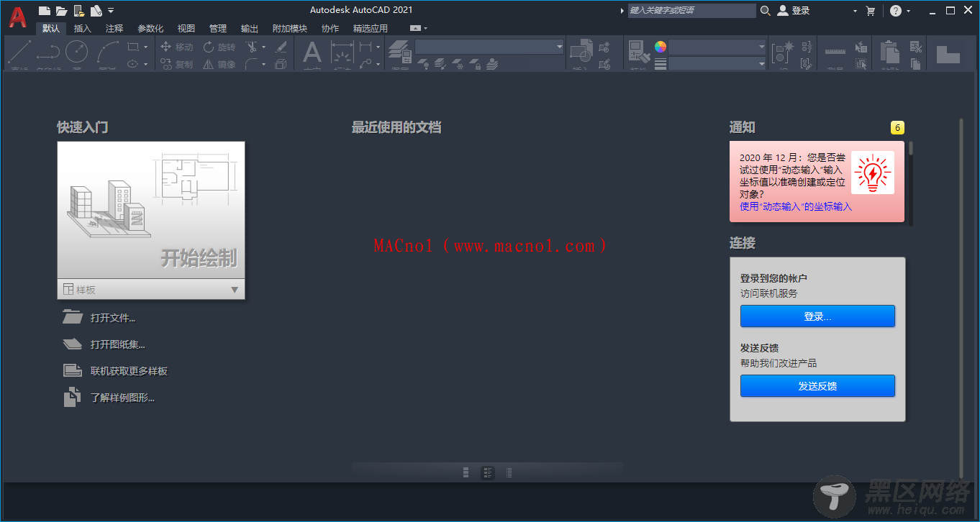Switch to the 参数化 ribbon tab
Viewport: 980px width, 522px height.
tap(150, 29)
